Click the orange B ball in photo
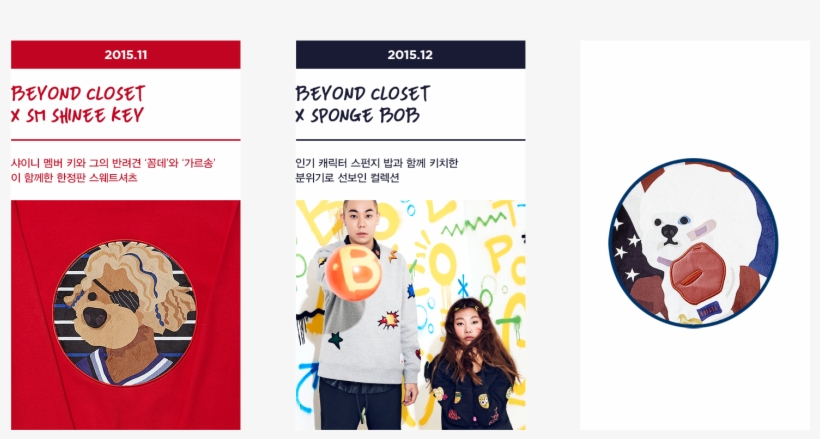Viewport: 820px width, 439px height. 354,272
